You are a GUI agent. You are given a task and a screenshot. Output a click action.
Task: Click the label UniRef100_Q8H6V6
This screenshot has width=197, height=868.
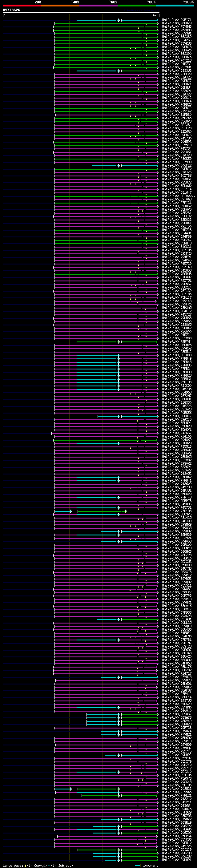pos(176,50)
